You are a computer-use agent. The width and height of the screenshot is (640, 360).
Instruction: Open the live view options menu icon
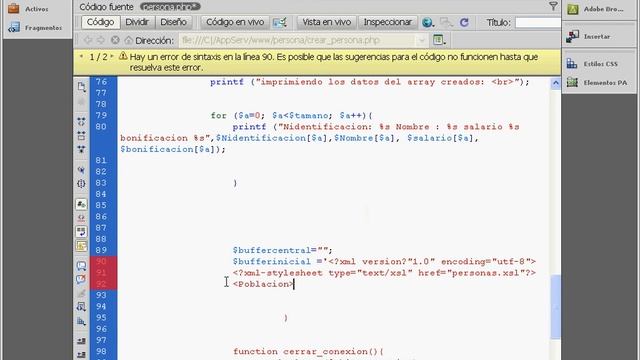[439, 40]
